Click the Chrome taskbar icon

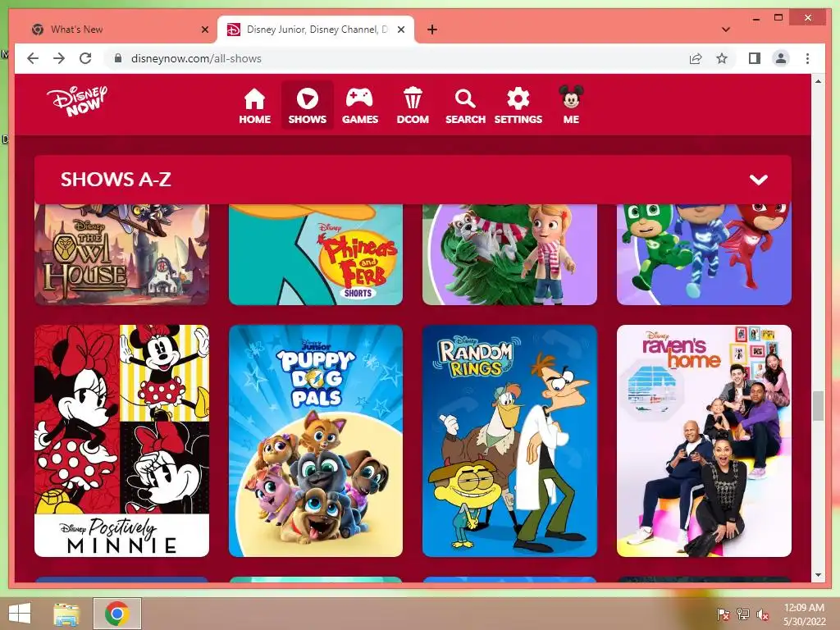(x=117, y=614)
